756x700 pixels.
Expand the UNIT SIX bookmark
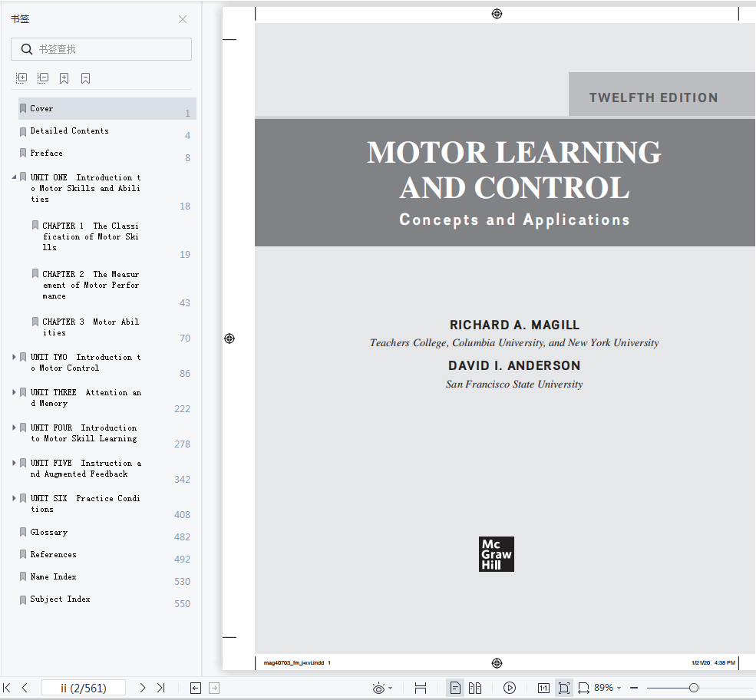[x=14, y=497]
